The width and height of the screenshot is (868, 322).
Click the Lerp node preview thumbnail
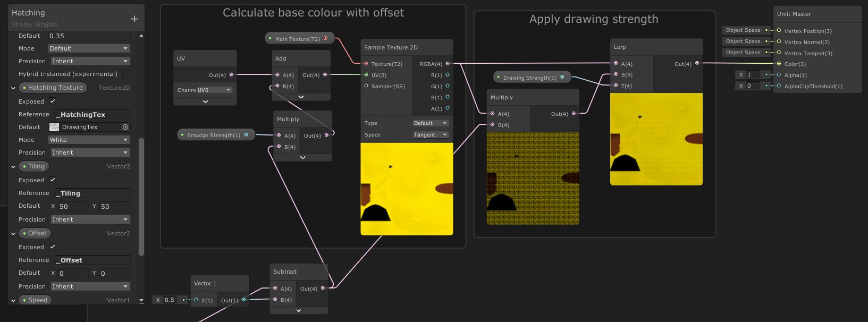(656, 139)
